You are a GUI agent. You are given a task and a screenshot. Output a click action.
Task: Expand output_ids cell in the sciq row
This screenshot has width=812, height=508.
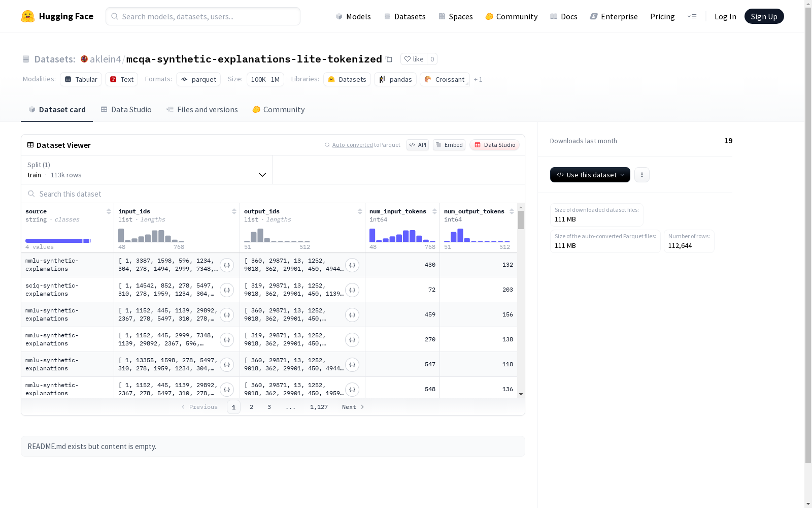tap(352, 290)
